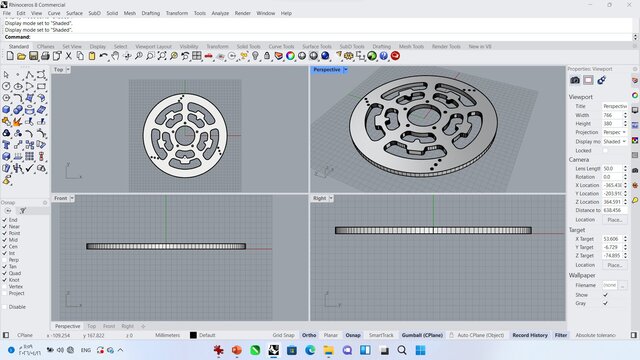Click the blue Help question mark icon

click(x=384, y=56)
